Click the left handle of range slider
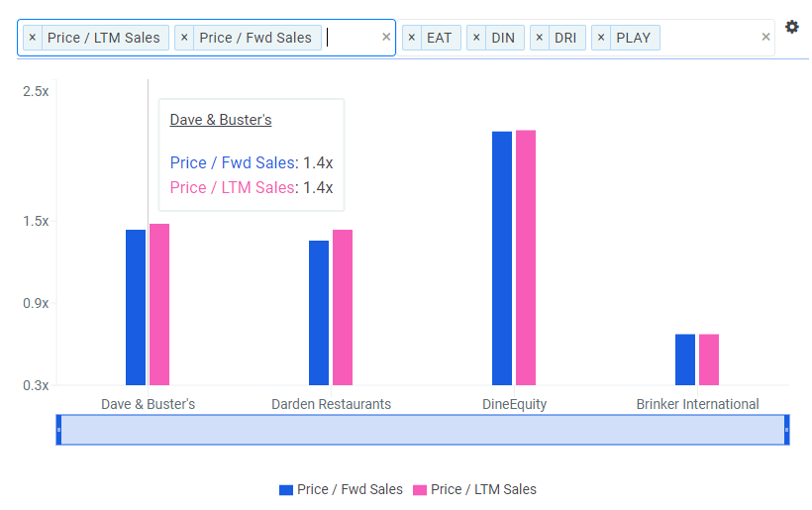Screen dimensions: 812x510 point(58,430)
